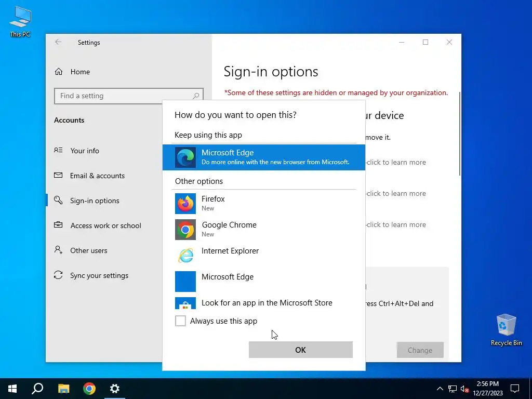Select the Recycle Bin desktop icon
Image resolution: width=532 pixels, height=399 pixels.
click(x=506, y=330)
